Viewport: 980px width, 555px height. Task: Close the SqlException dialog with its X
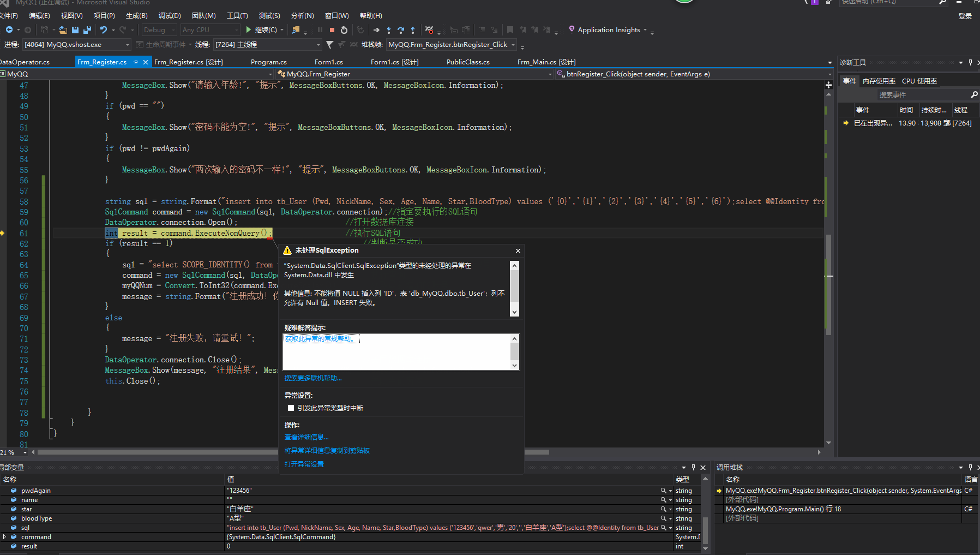tap(518, 250)
